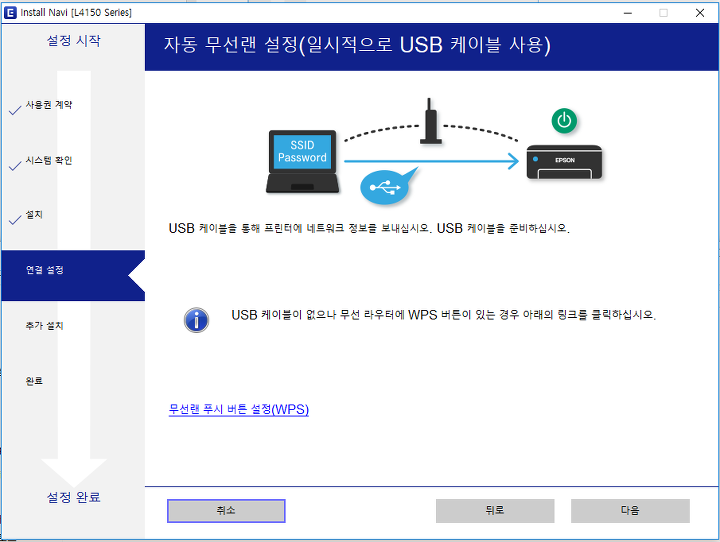Click the 설정 완료 label at sidebar bottom
This screenshot has height=542, width=720.
click(73, 497)
